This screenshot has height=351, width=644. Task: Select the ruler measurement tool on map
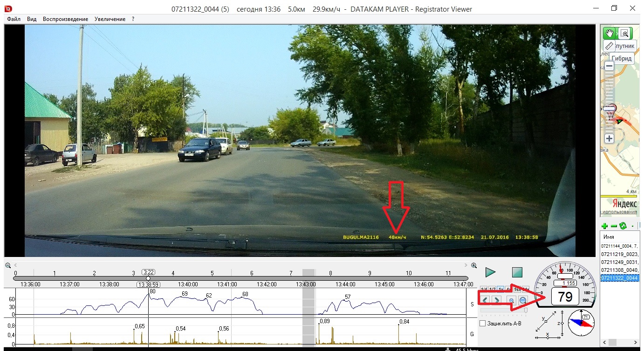pos(609,46)
